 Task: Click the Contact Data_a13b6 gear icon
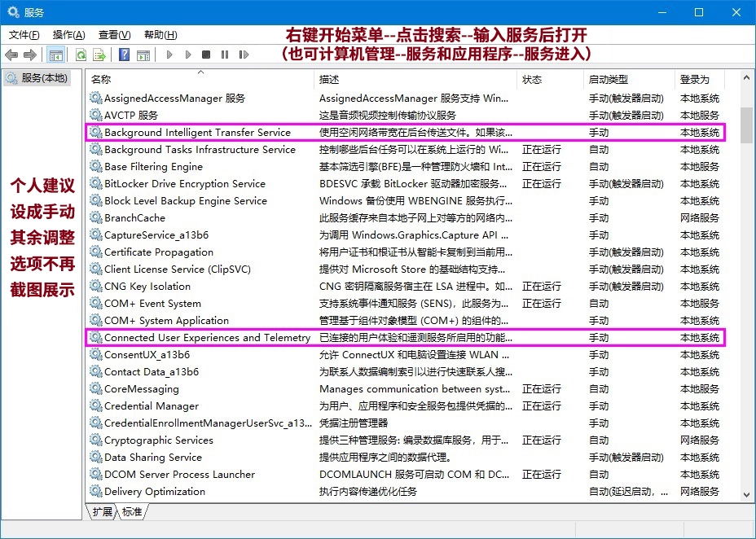tap(96, 372)
